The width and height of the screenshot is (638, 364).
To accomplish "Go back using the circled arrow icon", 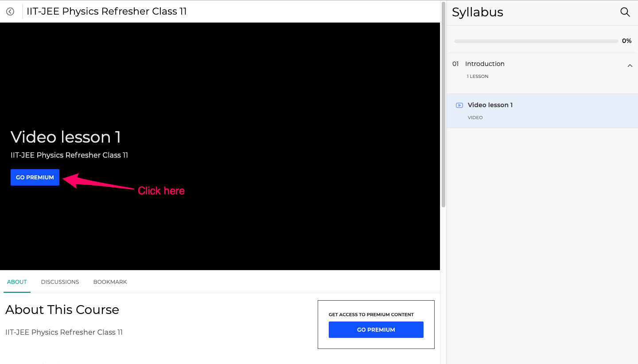I will tap(10, 12).
